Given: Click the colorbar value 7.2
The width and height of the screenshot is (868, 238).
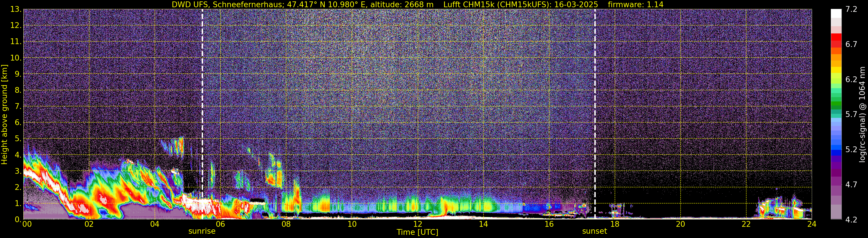Looking at the screenshot, I should tap(851, 10).
